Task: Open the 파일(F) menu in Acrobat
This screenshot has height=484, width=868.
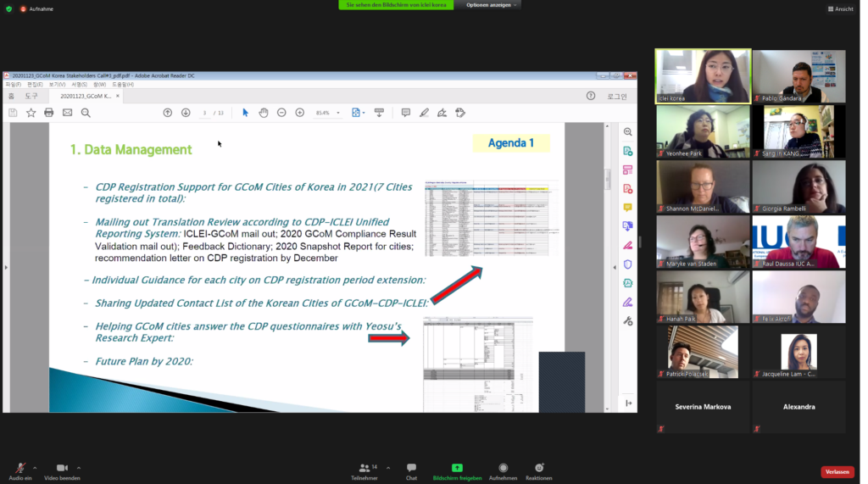Action: pyautogui.click(x=14, y=85)
